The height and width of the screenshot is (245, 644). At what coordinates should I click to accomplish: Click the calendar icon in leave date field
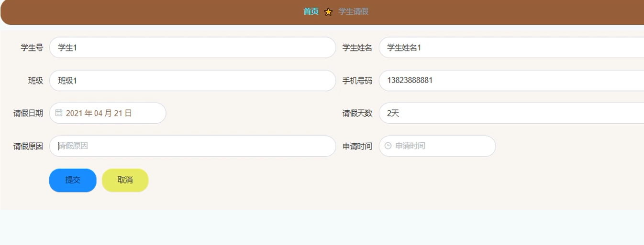pos(59,113)
